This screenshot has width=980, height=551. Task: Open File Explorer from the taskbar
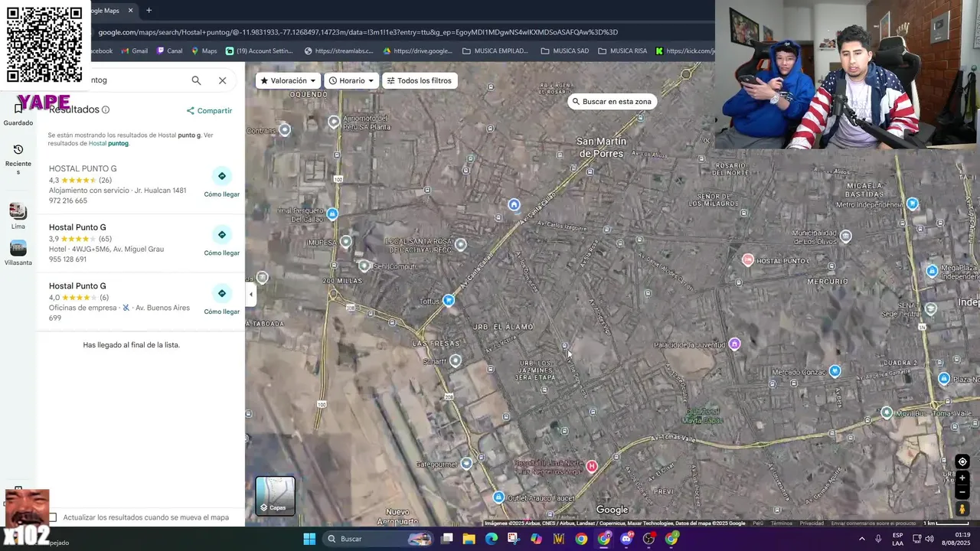point(469,539)
